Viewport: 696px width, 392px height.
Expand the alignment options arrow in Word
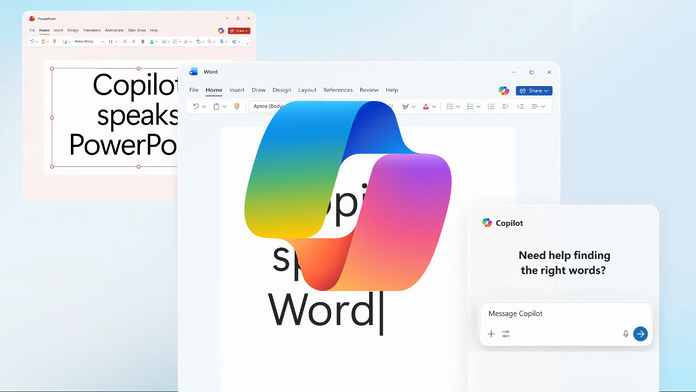click(x=543, y=107)
